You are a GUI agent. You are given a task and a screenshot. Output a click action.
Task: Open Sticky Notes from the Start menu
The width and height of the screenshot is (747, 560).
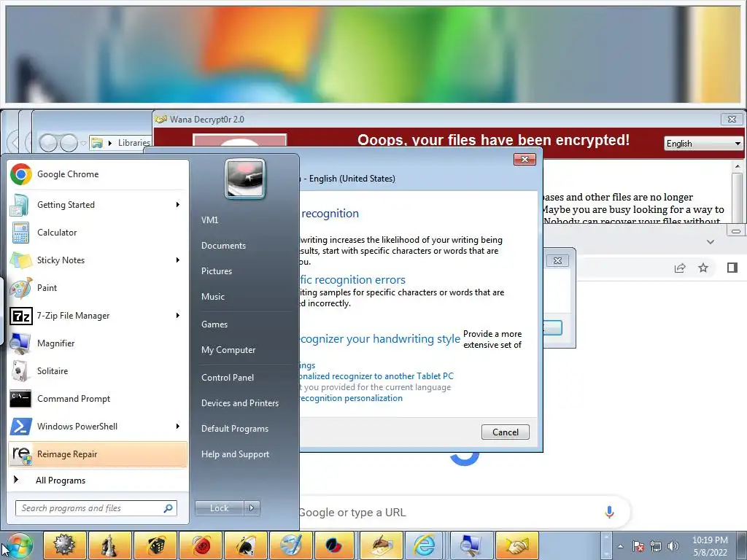(x=98, y=260)
